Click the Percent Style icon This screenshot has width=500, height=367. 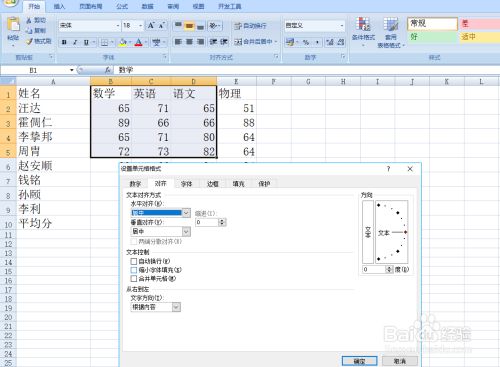[306, 42]
